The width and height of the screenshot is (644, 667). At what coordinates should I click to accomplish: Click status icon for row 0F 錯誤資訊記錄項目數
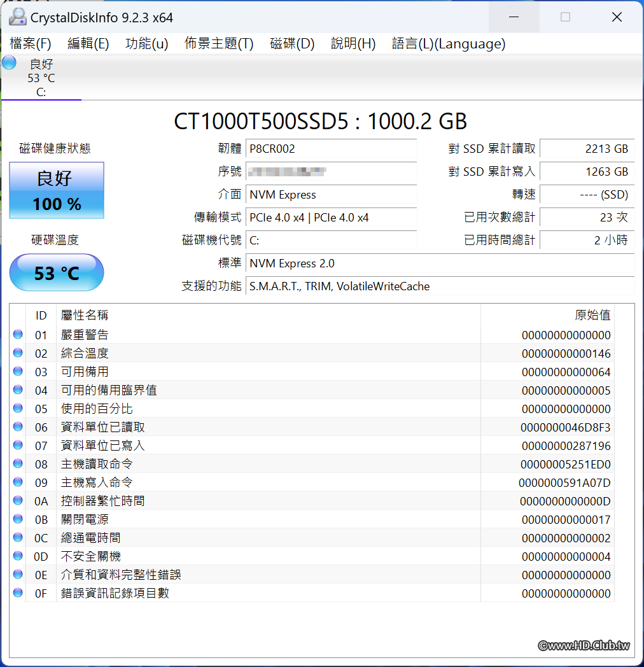tap(18, 593)
